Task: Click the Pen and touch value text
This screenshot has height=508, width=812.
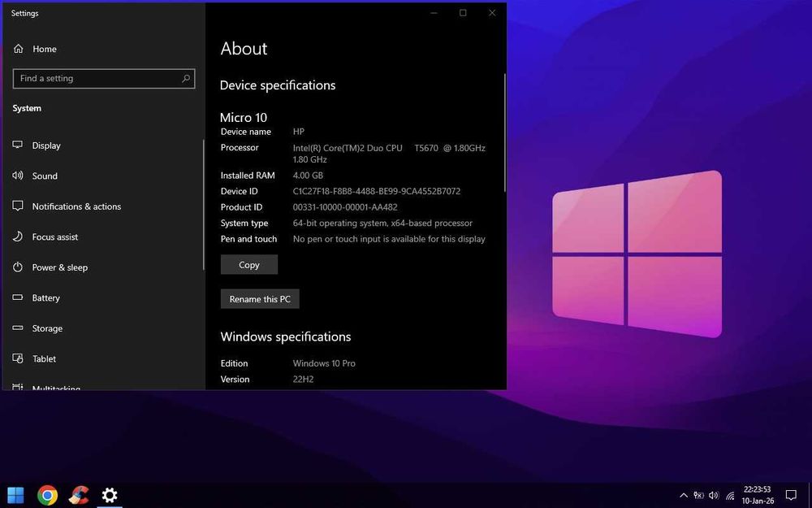Action: click(x=390, y=239)
